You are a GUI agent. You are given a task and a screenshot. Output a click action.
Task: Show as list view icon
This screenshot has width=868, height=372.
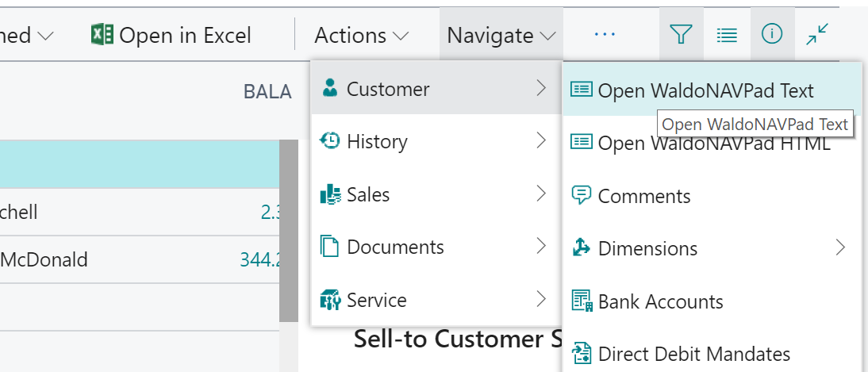tap(726, 34)
